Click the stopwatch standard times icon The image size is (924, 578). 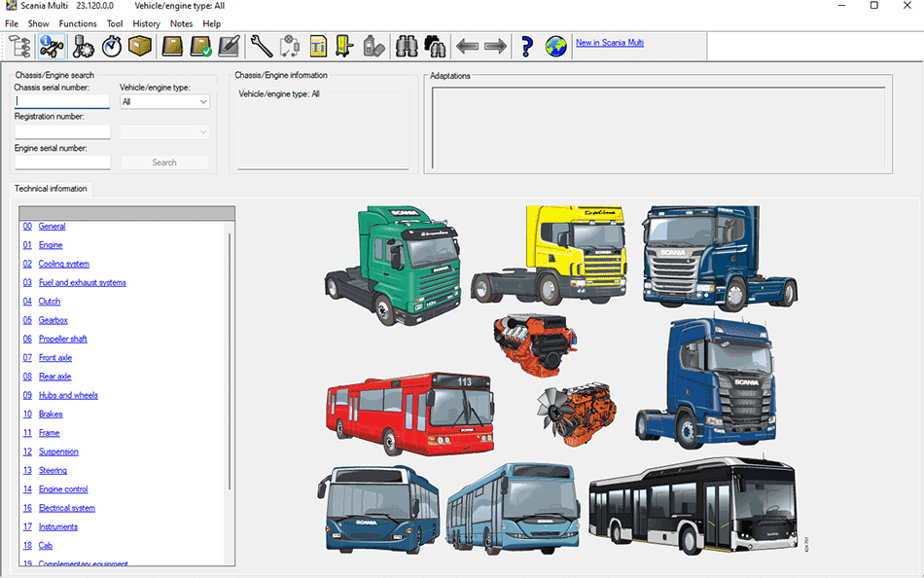pos(112,46)
